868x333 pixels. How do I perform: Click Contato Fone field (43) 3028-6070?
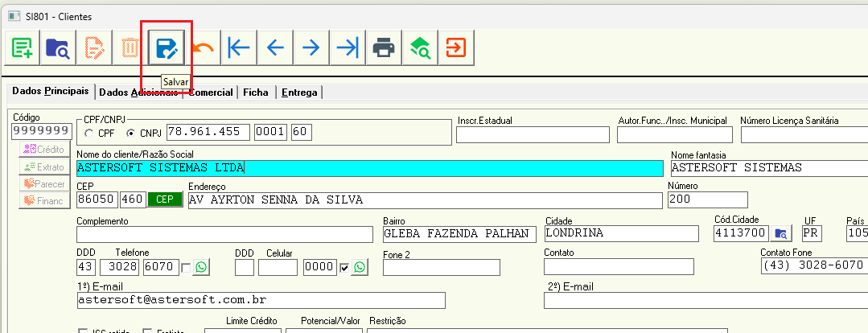point(814,266)
